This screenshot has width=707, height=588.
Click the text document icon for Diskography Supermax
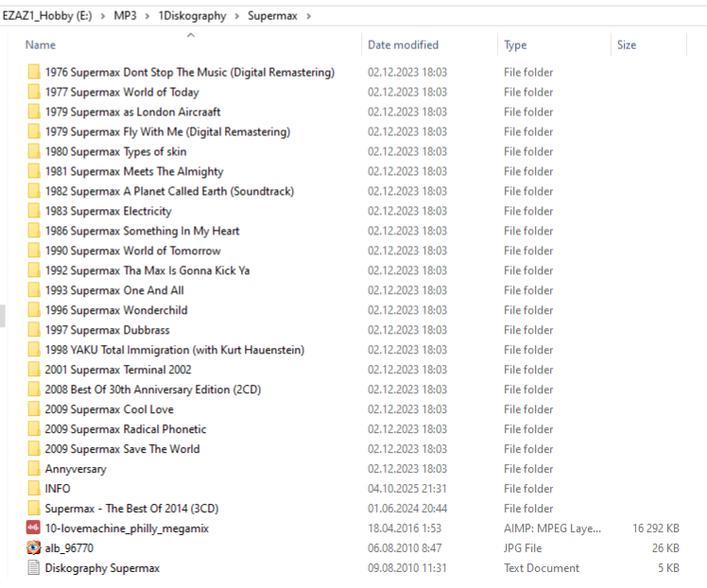coord(33,568)
